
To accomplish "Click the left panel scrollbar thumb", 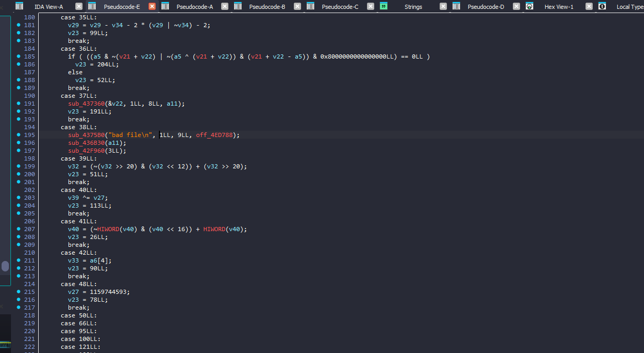I will 5,266.
